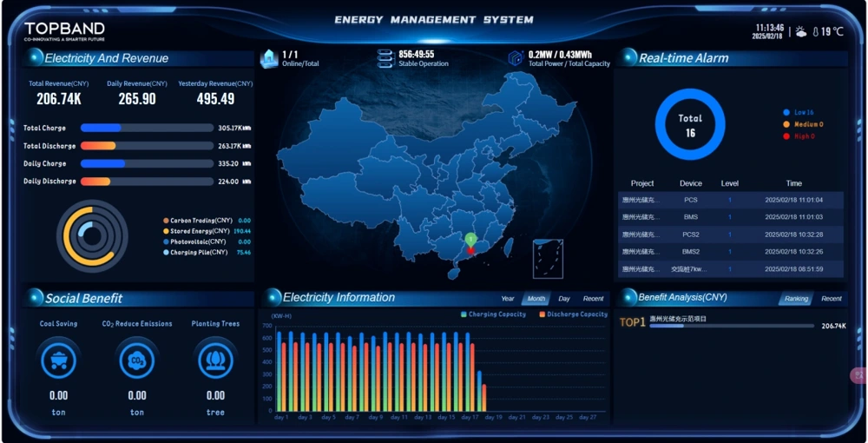Click the Electricity And Revenue header orb
The height and width of the screenshot is (443, 868).
click(x=35, y=56)
